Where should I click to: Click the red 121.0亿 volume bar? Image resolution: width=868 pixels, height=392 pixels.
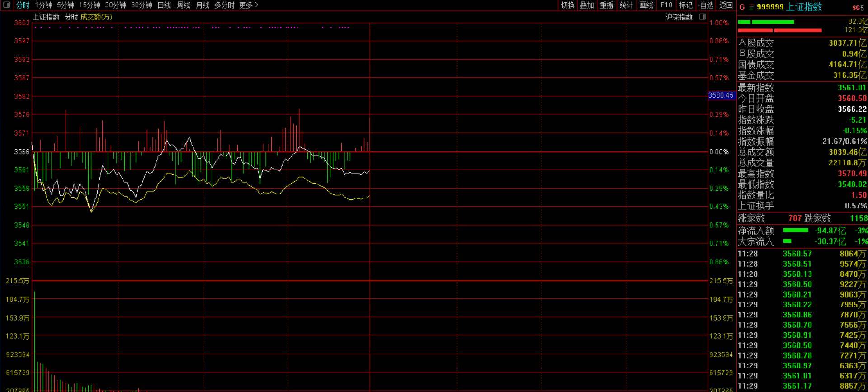(780, 30)
